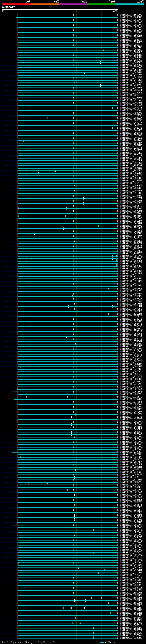Click the UniRef100_Q8VC46 entry

[131, 530]
